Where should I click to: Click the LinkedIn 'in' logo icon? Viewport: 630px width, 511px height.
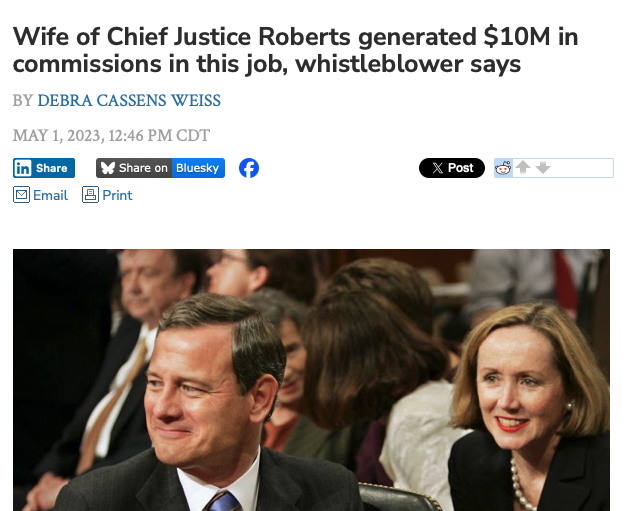click(22, 168)
